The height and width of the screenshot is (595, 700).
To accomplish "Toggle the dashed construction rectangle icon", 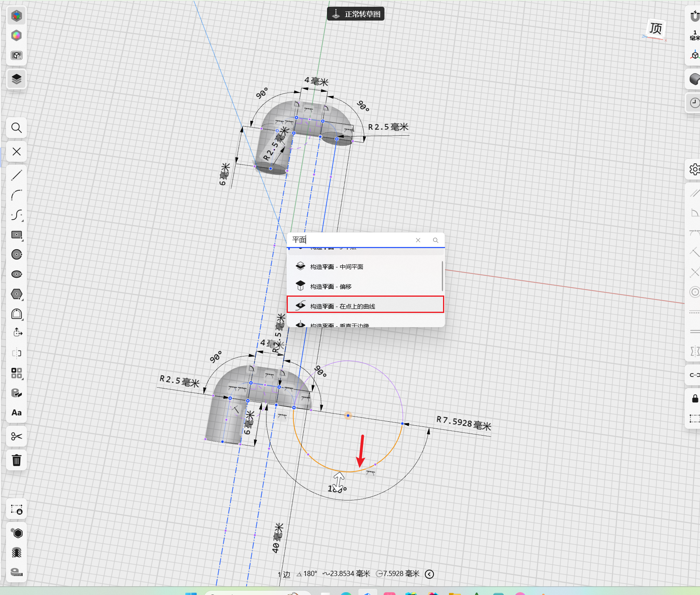I will pyautogui.click(x=694, y=418).
